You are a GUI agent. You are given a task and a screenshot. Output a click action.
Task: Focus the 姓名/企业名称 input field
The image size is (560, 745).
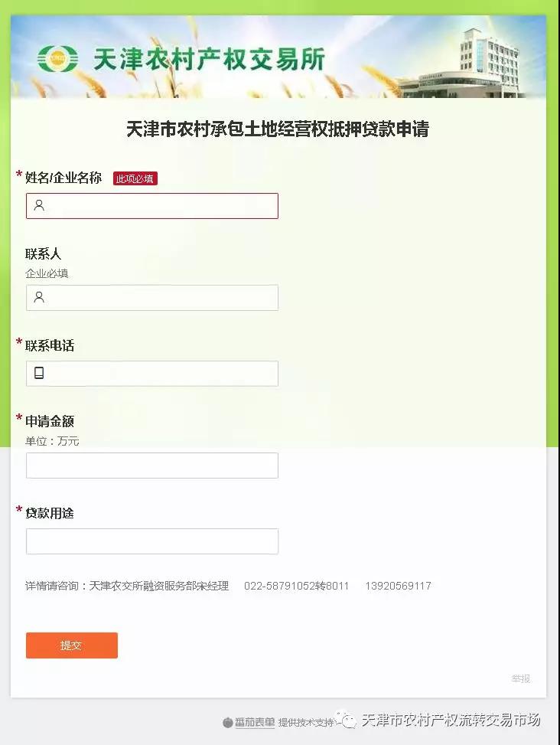[x=152, y=206]
